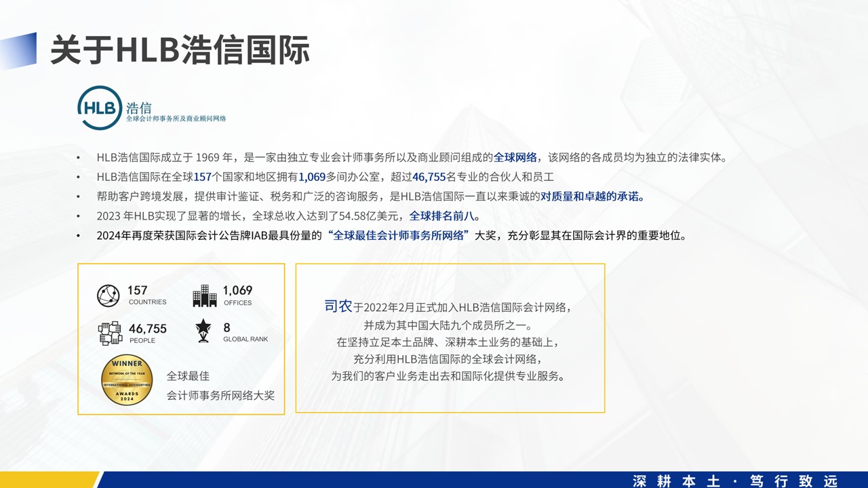Click the blue gradient square beside the title

[19, 51]
